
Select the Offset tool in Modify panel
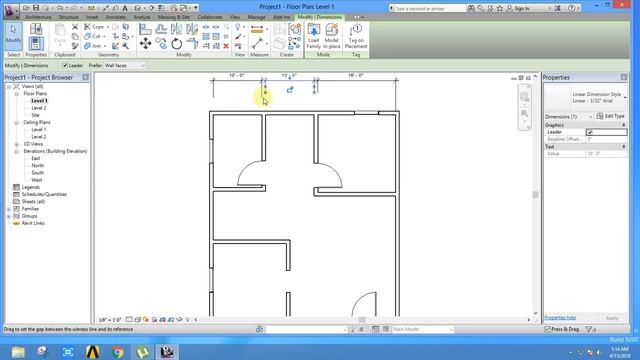161,29
